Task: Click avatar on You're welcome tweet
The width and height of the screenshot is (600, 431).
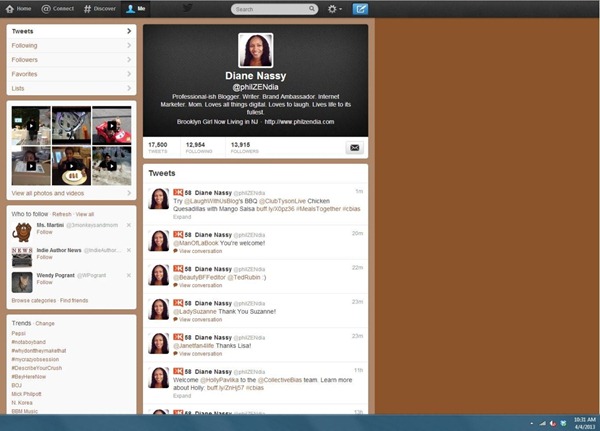Action: pos(158,240)
